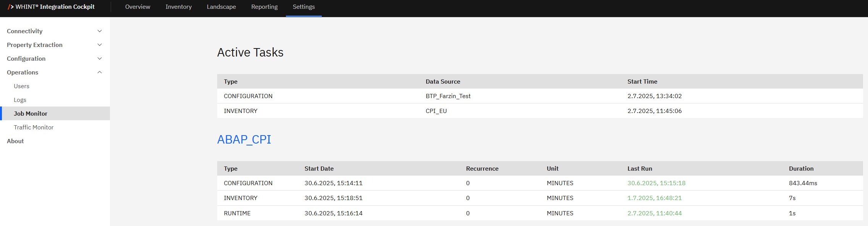Select the Settings tab
The width and height of the screenshot is (868, 226).
coord(303,7)
